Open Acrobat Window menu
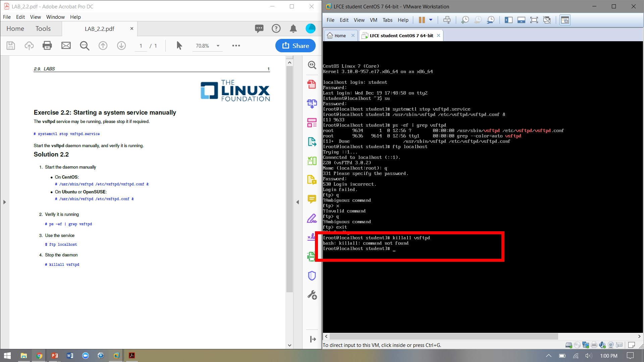The height and width of the screenshot is (362, 644). (x=55, y=17)
